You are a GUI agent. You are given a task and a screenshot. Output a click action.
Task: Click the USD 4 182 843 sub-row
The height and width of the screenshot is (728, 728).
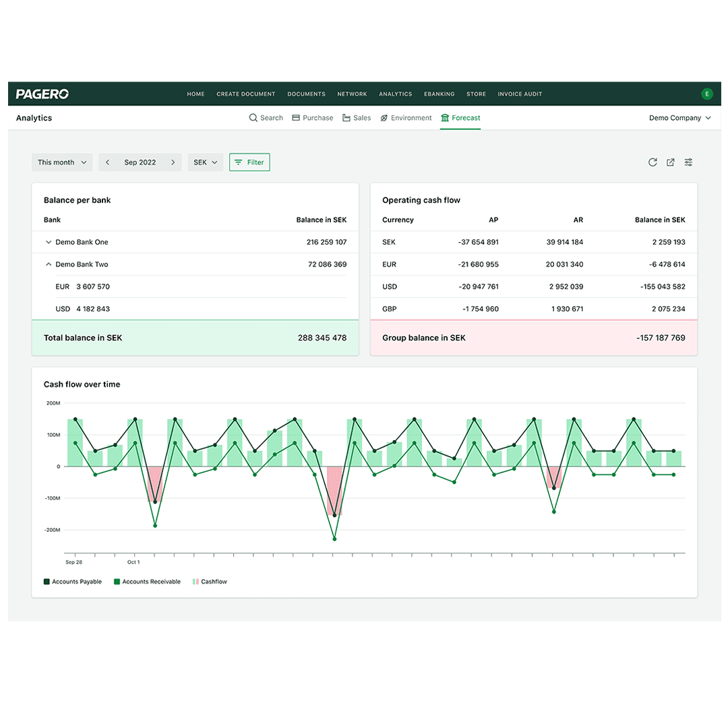pos(201,309)
